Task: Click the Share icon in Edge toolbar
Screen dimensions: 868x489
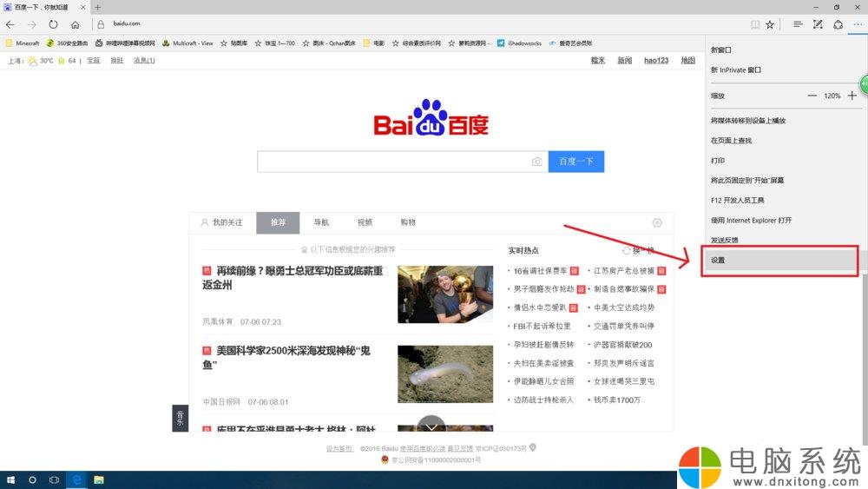Action: click(838, 24)
